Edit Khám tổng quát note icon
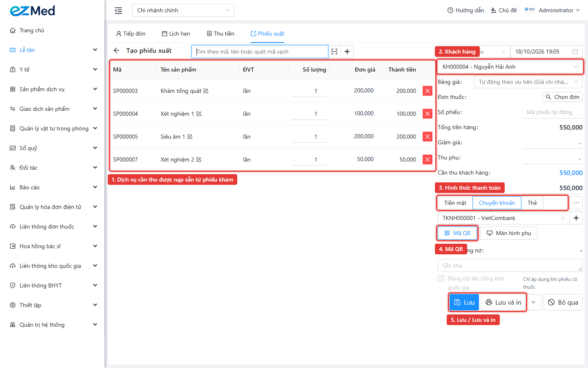The height and width of the screenshot is (368, 588). (x=206, y=91)
